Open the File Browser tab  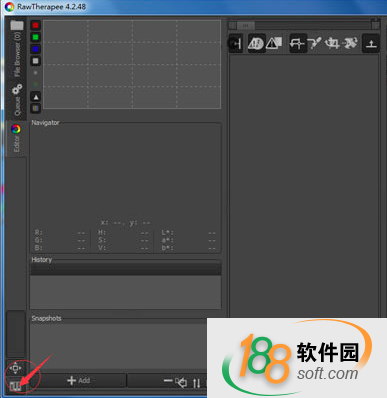(x=16, y=49)
